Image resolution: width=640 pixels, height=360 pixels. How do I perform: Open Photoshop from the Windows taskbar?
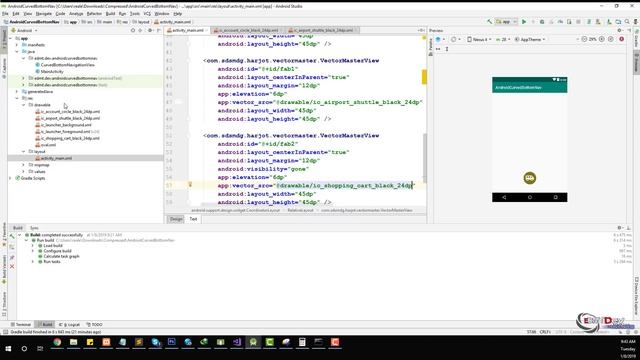pyautogui.click(x=171, y=342)
